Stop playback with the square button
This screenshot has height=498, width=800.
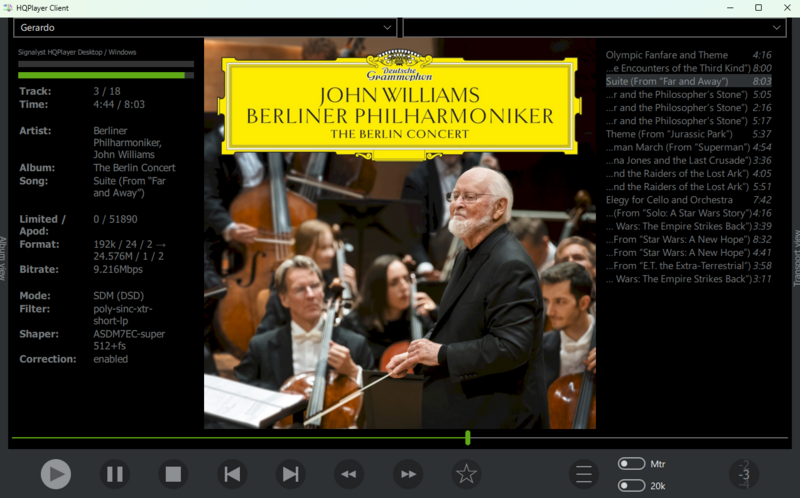(x=173, y=474)
